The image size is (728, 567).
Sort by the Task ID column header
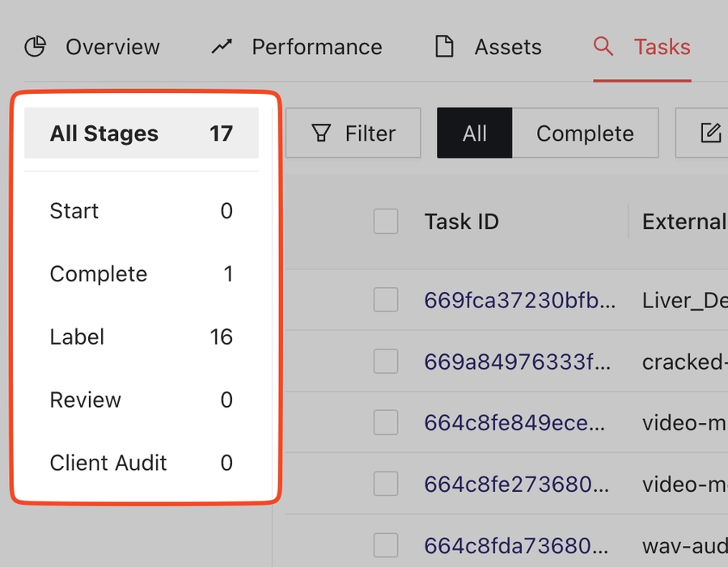click(x=461, y=221)
